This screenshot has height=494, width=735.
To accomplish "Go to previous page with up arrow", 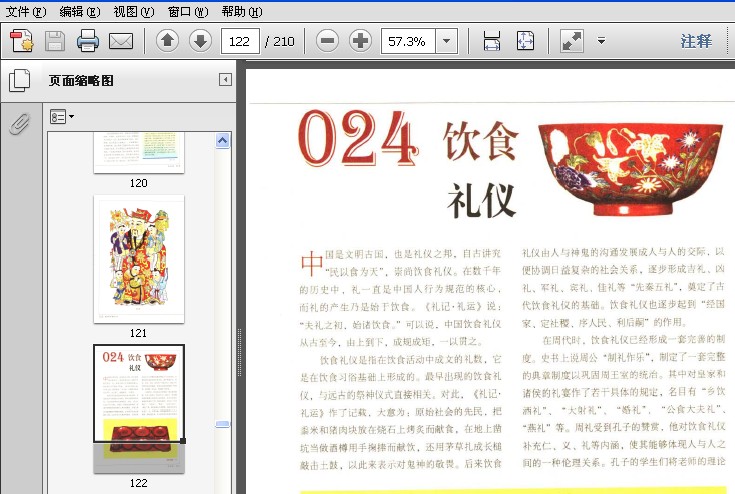I will [167, 41].
